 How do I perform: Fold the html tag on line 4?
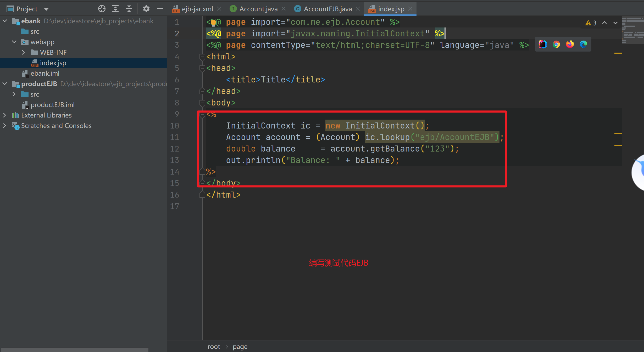pyautogui.click(x=202, y=57)
